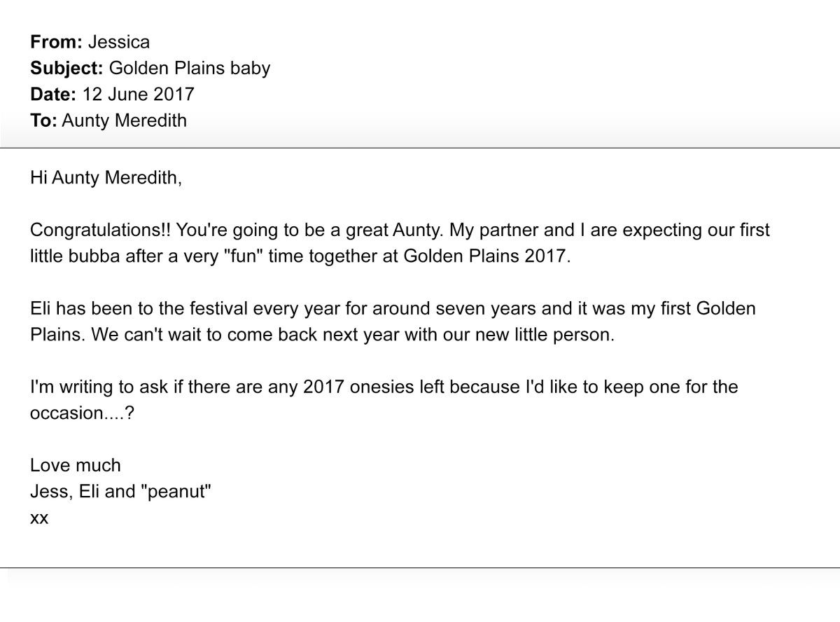Click the Date: header label

coord(54,94)
